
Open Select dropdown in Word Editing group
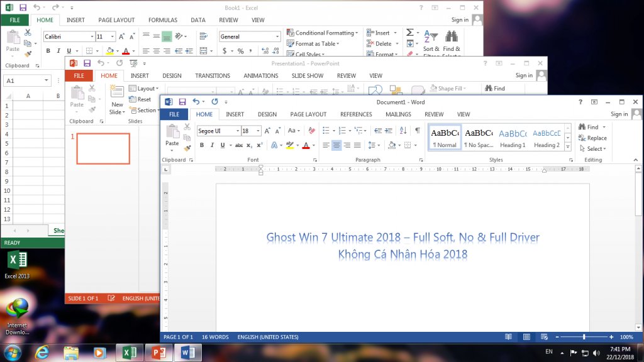[593, 148]
